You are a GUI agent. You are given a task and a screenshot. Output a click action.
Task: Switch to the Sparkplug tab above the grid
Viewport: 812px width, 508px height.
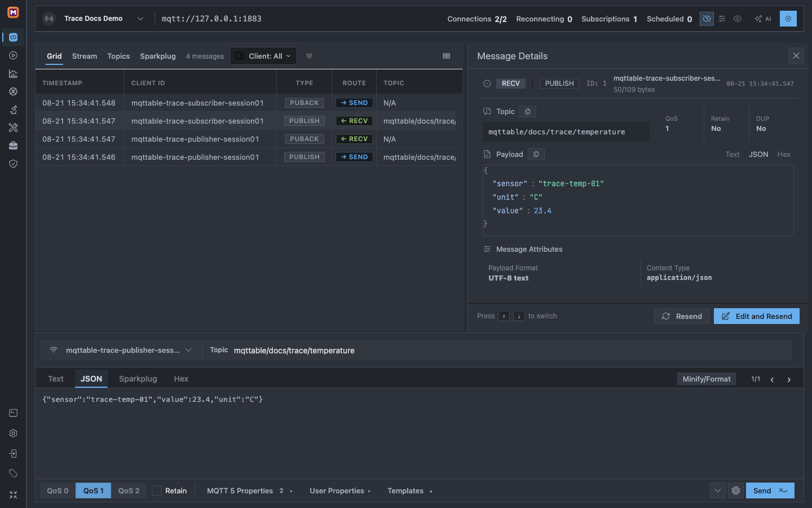tap(158, 56)
